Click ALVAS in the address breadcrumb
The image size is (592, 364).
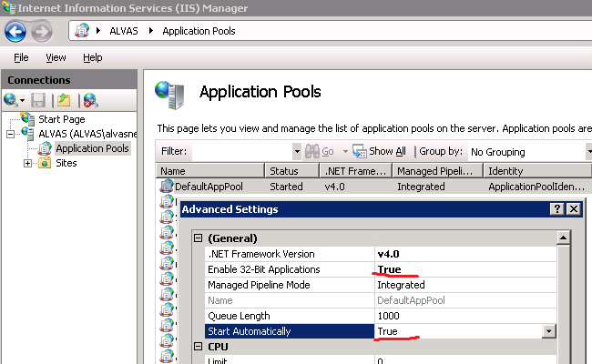[124, 31]
